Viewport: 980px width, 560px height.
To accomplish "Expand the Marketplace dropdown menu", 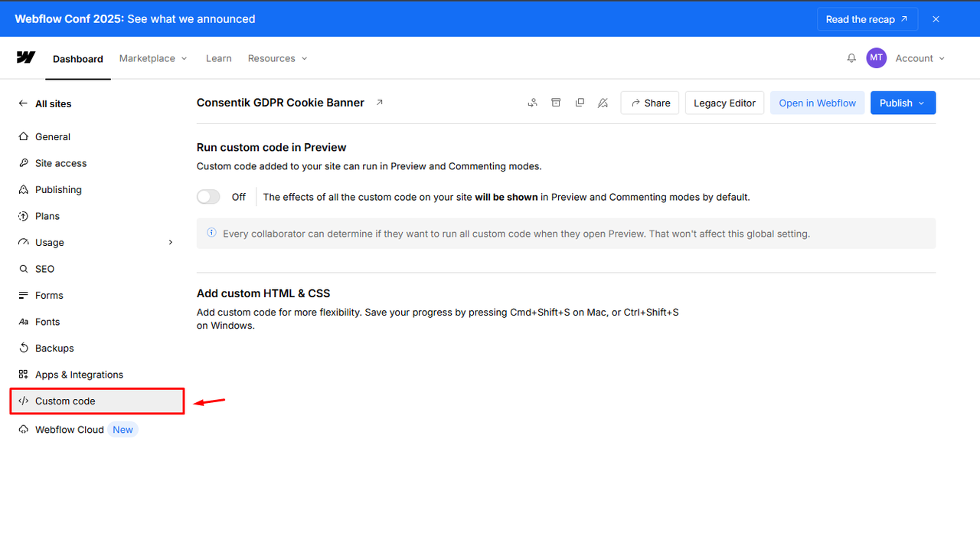I will pos(153,58).
